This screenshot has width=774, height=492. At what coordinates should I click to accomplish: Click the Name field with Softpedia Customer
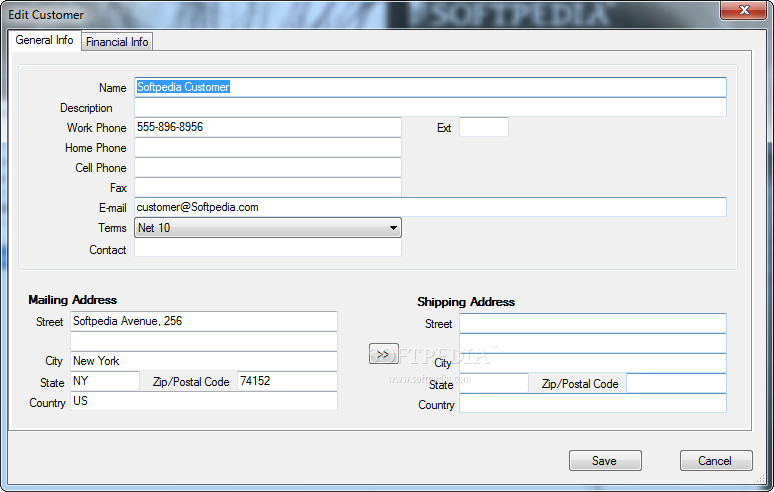(x=430, y=87)
